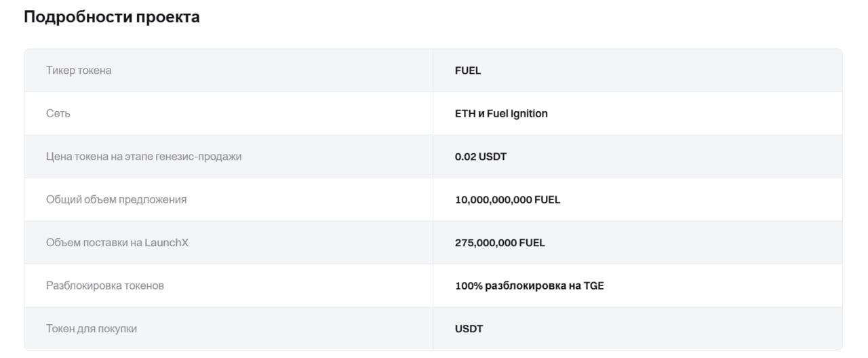
Task: Select the 'Общий объем предложения' label
Action: 117,199
